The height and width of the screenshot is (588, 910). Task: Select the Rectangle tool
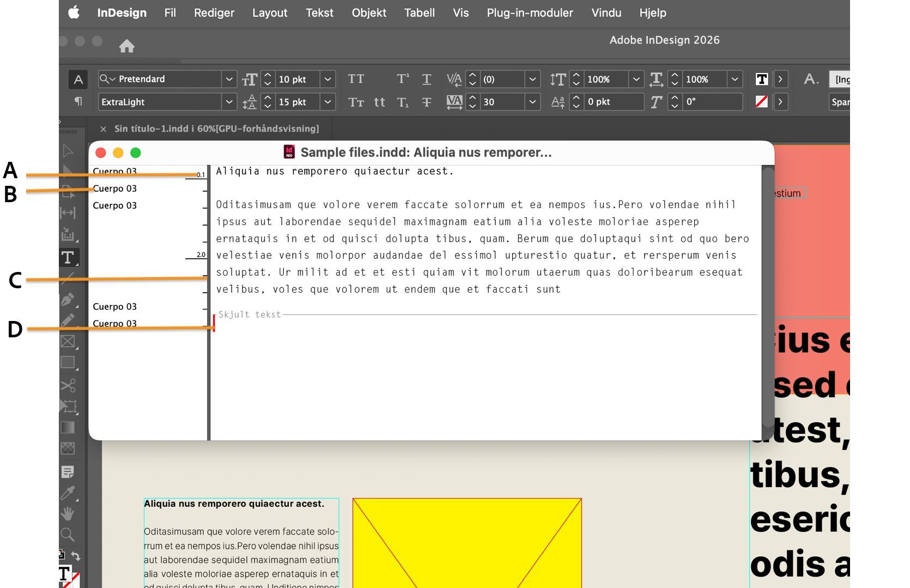[68, 363]
